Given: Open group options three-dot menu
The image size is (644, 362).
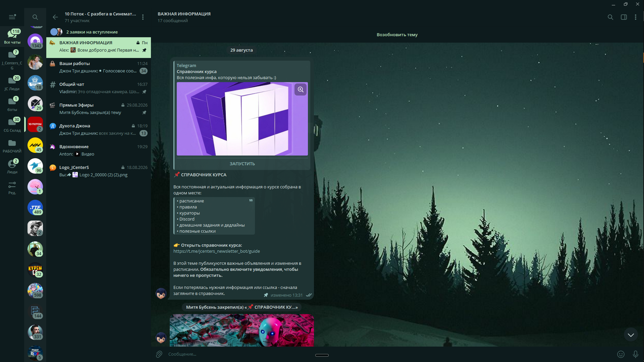Looking at the screenshot, I should (143, 17).
